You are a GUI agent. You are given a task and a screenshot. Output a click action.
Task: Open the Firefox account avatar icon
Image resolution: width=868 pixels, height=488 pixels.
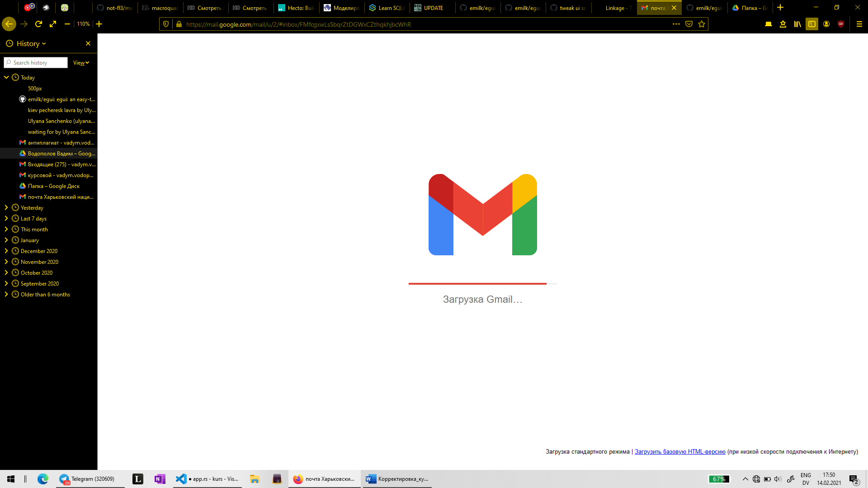coord(826,24)
